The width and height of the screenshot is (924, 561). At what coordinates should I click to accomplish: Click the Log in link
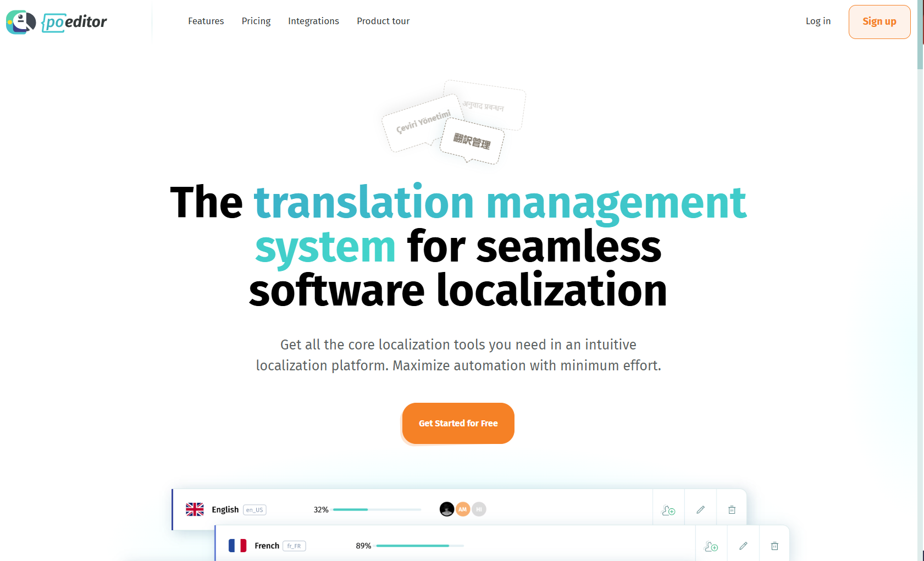818,21
